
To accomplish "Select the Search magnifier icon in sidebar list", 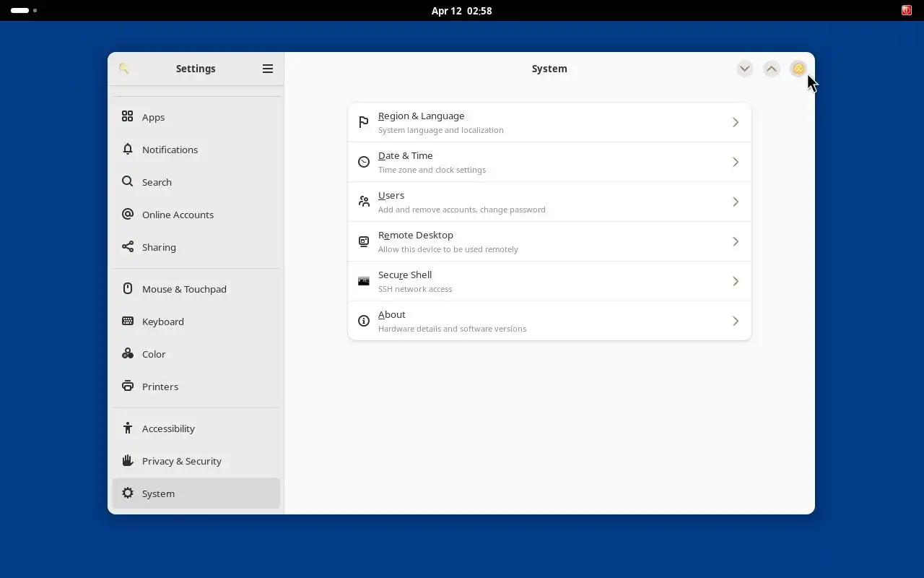I will pos(128,181).
